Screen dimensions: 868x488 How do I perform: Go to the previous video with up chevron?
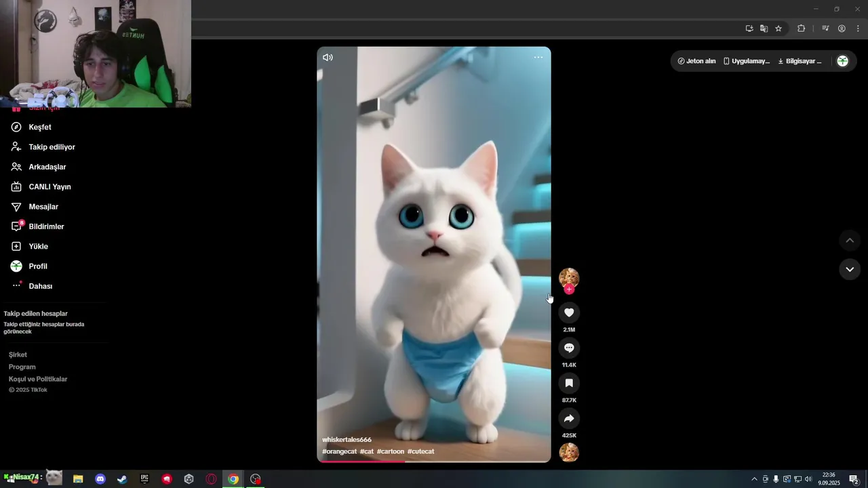(x=850, y=241)
